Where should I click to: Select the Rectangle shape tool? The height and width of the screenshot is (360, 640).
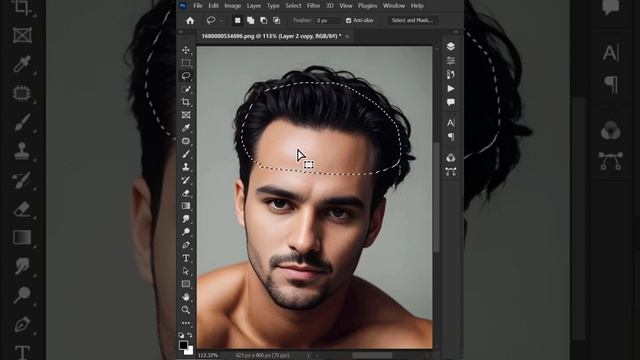tap(186, 284)
